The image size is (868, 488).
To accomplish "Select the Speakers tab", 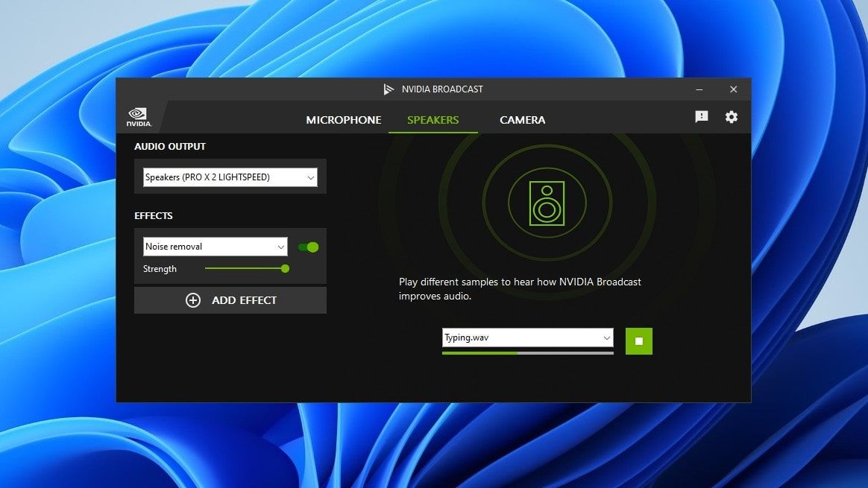I will [433, 120].
